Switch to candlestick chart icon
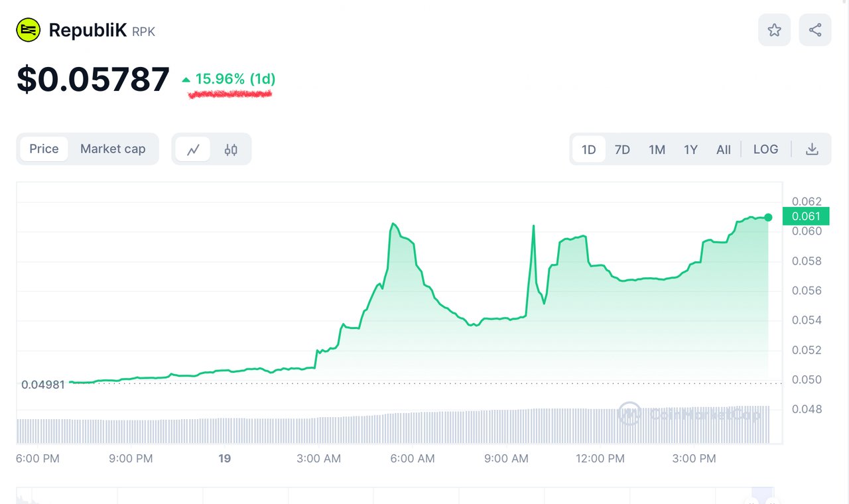Image resolution: width=849 pixels, height=504 pixels. (x=231, y=149)
